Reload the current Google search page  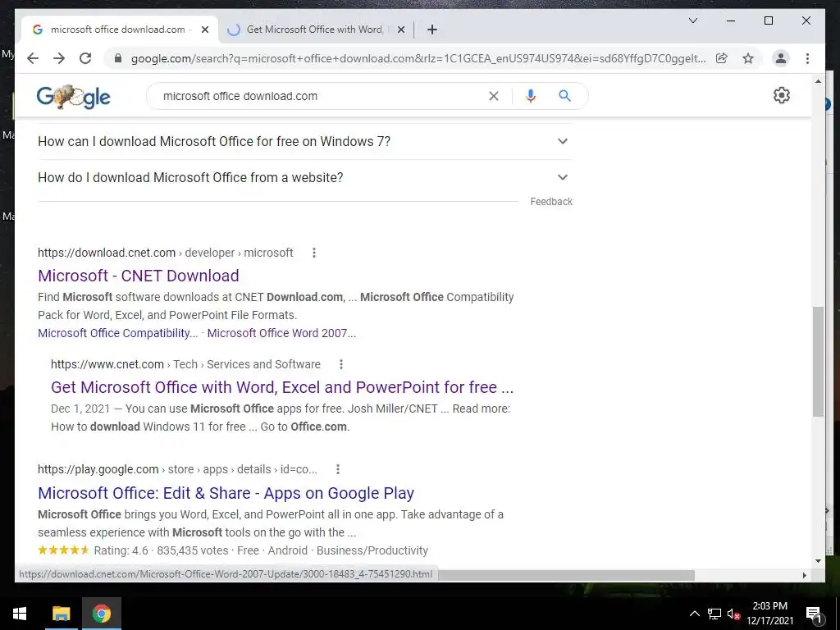point(85,58)
